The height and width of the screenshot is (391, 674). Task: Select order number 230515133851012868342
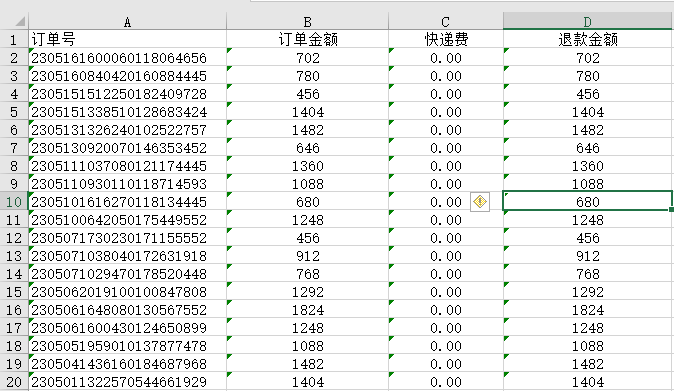tap(127, 111)
